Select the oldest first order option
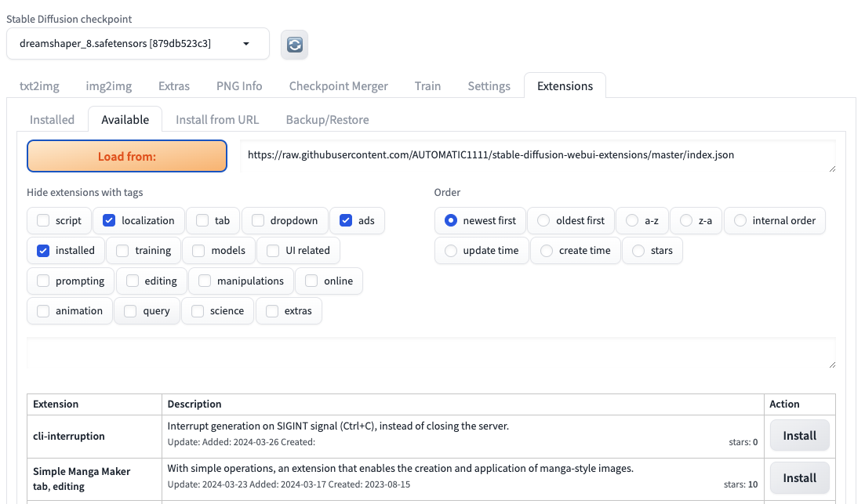The height and width of the screenshot is (504, 865). [543, 221]
